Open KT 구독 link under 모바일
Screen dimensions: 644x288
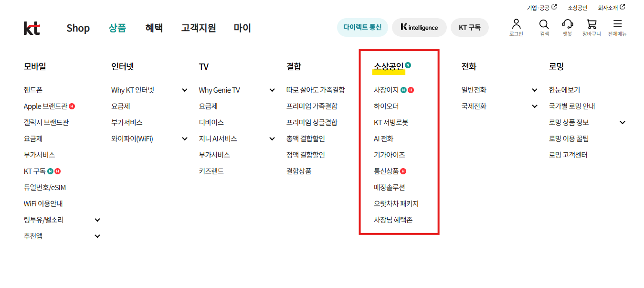(35, 171)
